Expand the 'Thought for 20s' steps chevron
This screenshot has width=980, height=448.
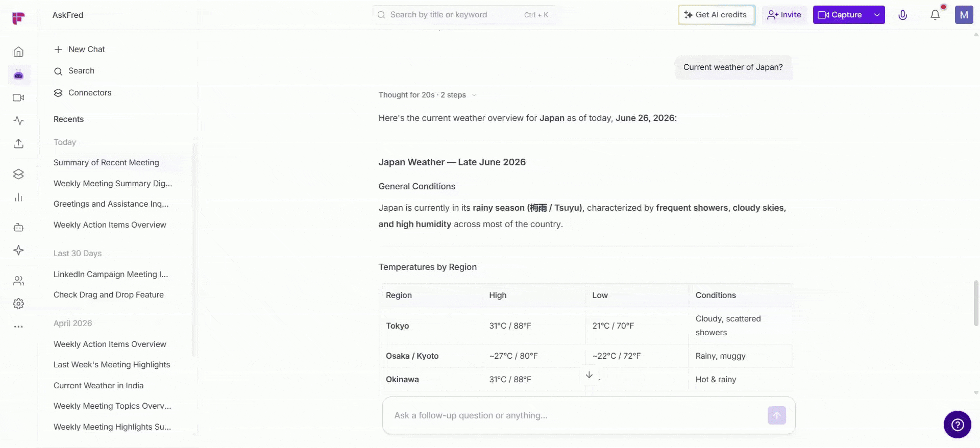474,95
